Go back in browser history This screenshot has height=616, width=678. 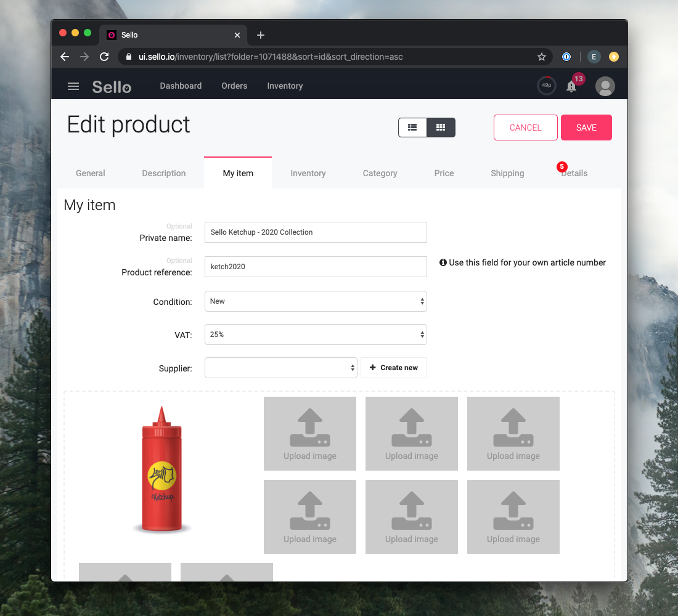(65, 57)
